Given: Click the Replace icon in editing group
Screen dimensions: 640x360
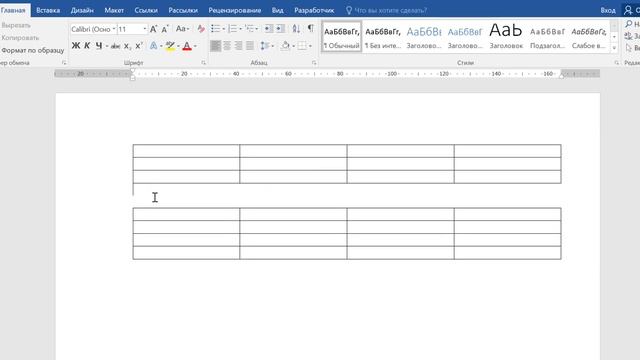Looking at the screenshot, I should pyautogui.click(x=629, y=36).
